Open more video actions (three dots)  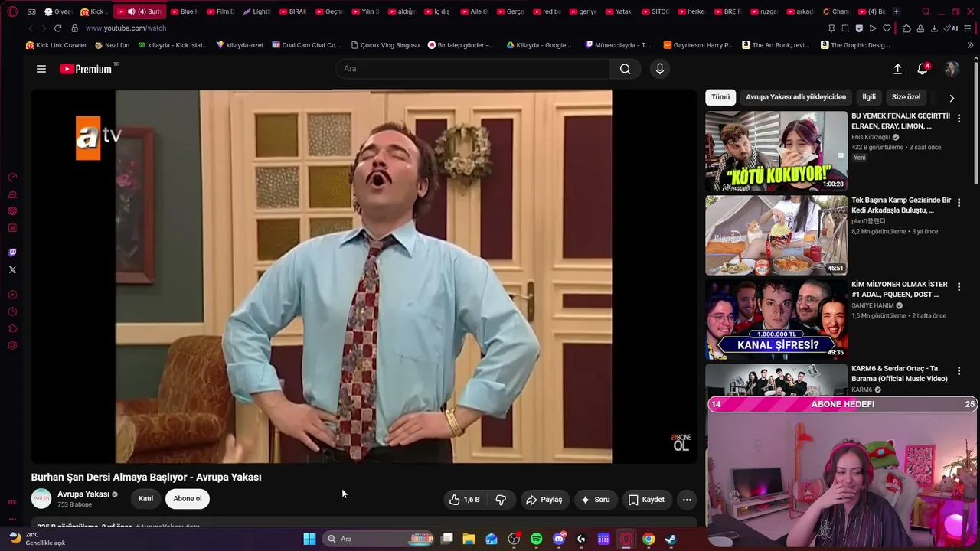tap(687, 500)
